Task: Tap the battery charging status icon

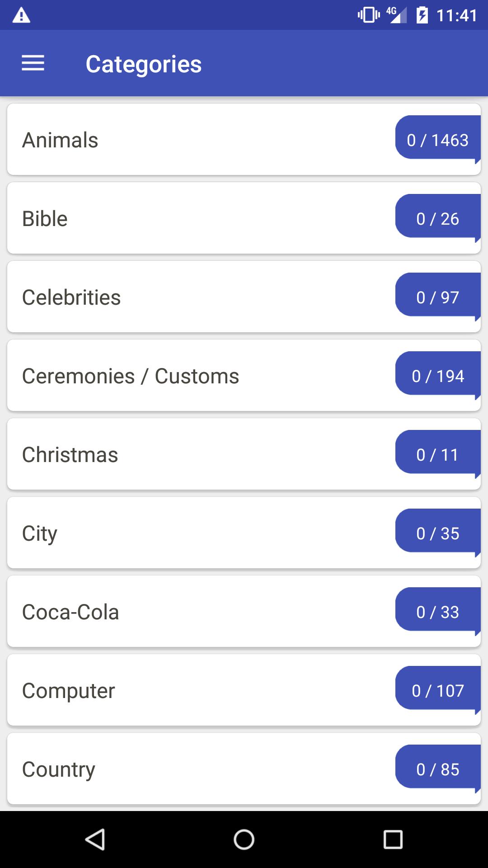Action: (422, 15)
